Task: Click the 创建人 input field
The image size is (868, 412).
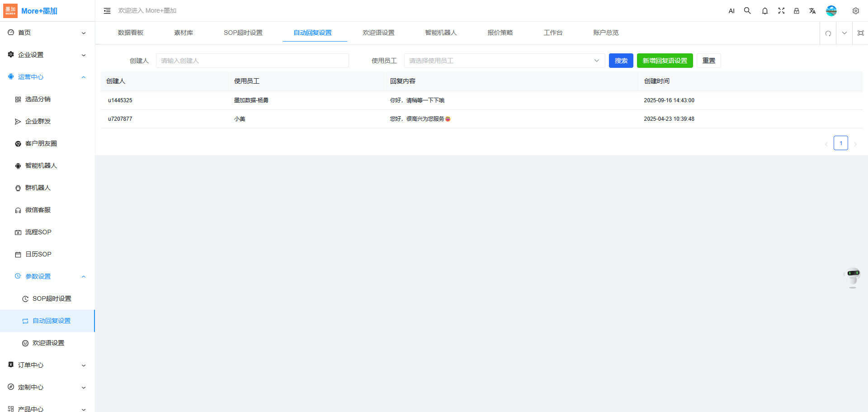Action: click(x=252, y=61)
